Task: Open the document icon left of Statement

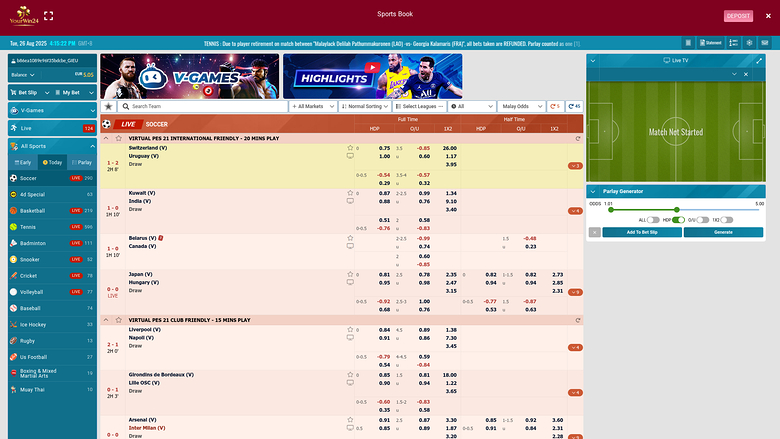Action: [688, 43]
